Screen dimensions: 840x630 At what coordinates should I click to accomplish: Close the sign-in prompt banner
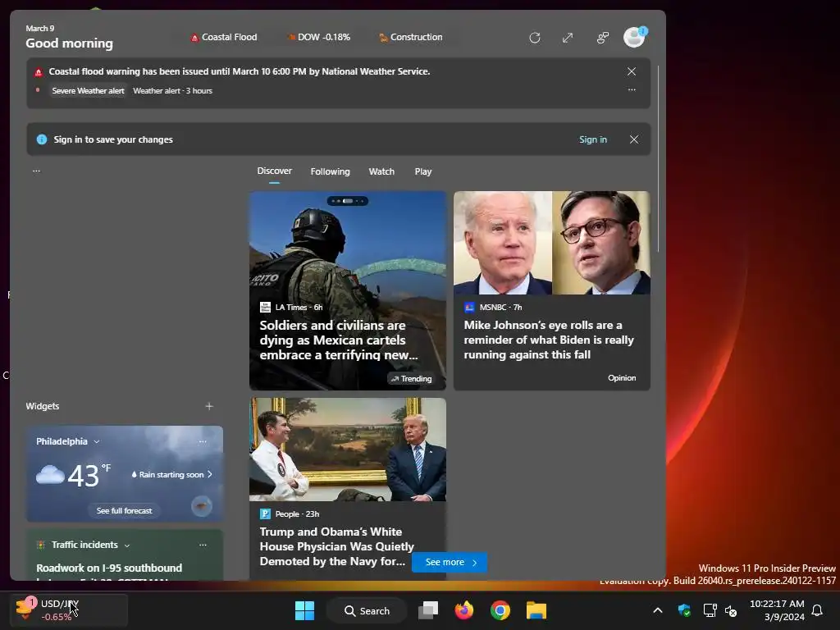634,139
